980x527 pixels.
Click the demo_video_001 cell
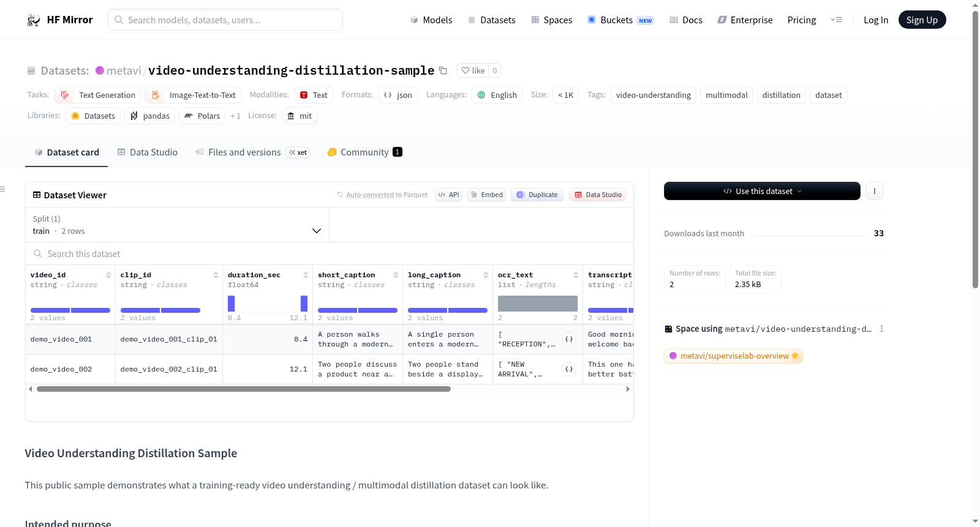pyautogui.click(x=70, y=339)
